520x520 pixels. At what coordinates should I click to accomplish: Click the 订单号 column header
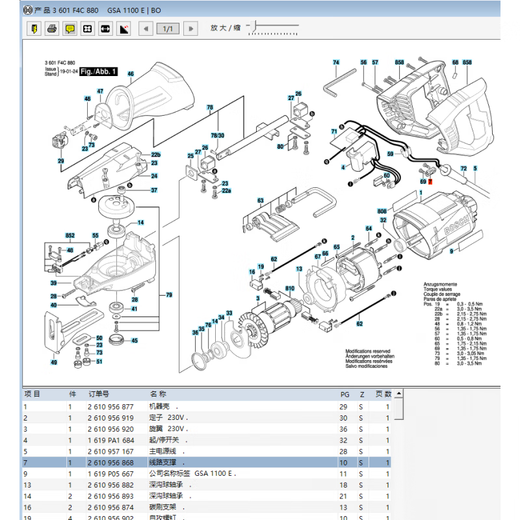(98, 394)
